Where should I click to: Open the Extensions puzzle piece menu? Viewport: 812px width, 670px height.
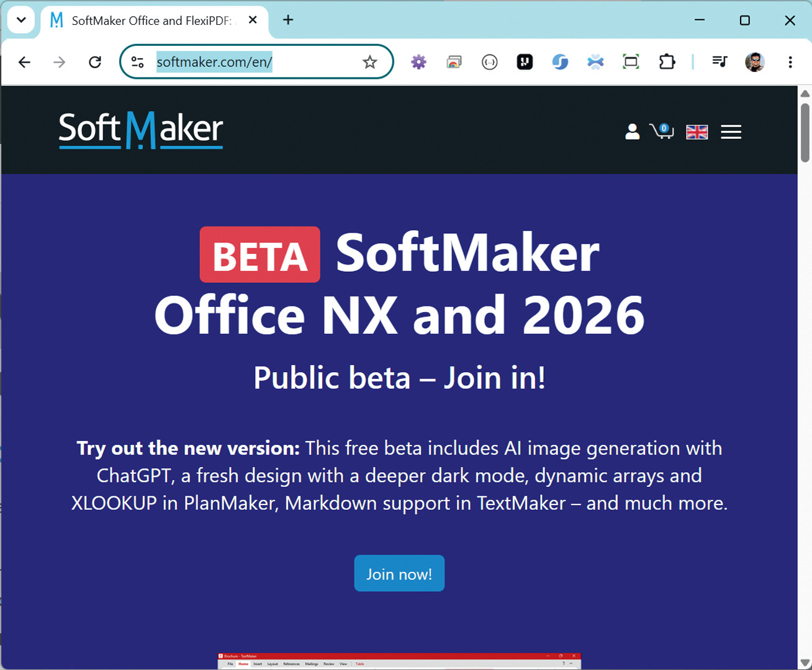[667, 62]
